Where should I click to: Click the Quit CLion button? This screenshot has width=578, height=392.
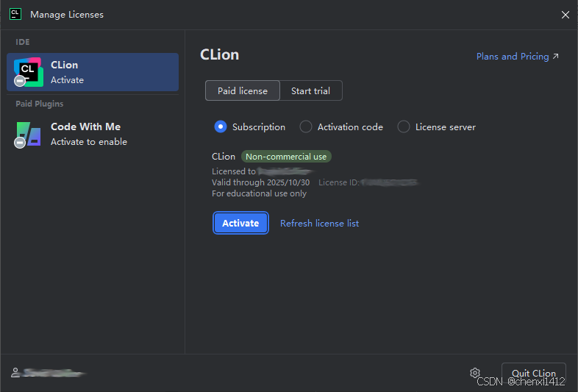(533, 373)
